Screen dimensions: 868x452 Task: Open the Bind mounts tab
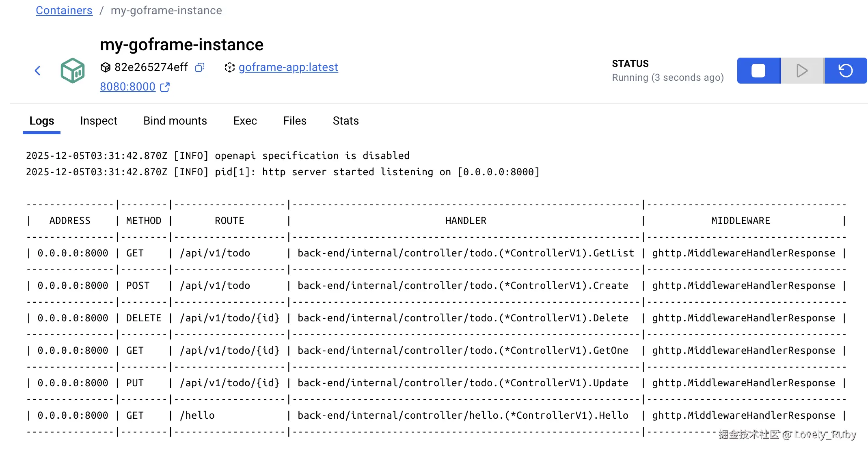pos(175,121)
